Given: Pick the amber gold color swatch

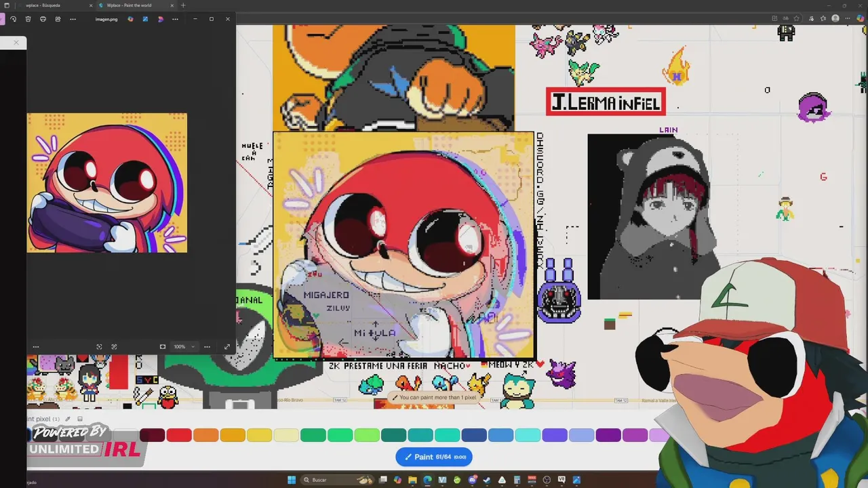Looking at the screenshot, I should (233, 435).
